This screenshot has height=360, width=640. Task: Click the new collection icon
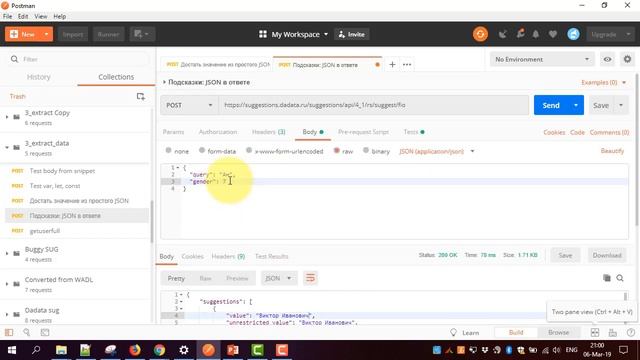pyautogui.click(x=140, y=97)
